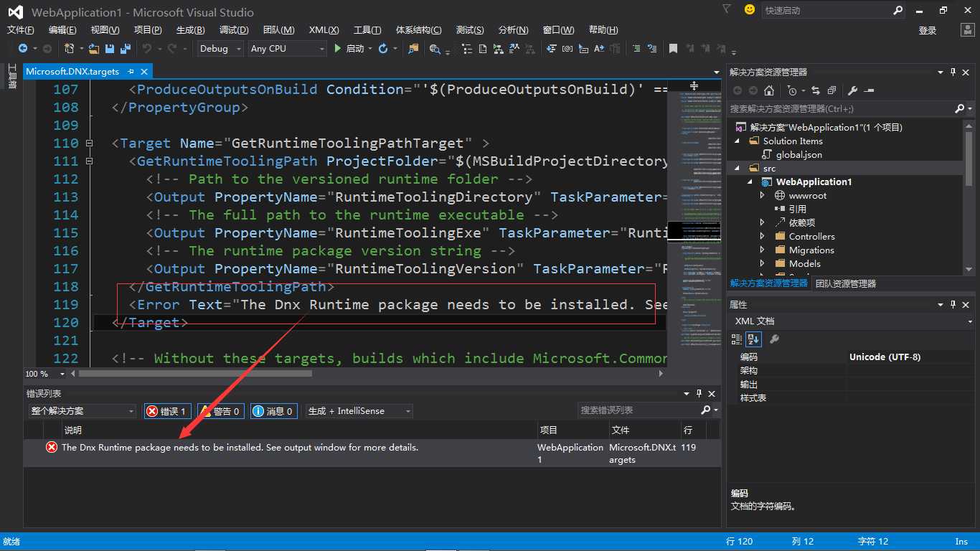
Task: Close the Microsoft.DNX.targets tab
Action: (144, 72)
